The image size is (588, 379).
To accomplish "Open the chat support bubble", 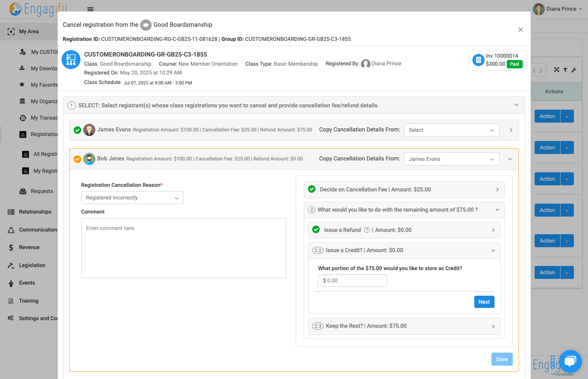I will (570, 361).
